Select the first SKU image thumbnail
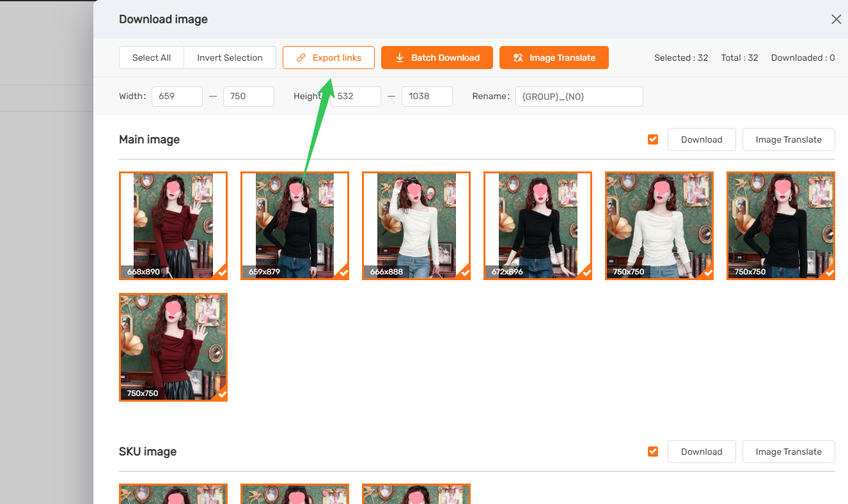The width and height of the screenshot is (848, 504). point(173,494)
